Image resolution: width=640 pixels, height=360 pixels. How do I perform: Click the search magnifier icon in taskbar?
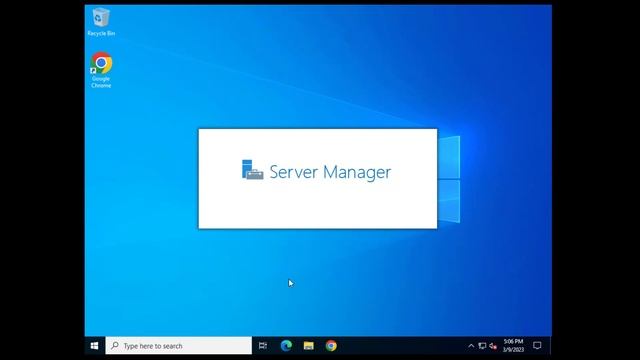pyautogui.click(x=115, y=346)
